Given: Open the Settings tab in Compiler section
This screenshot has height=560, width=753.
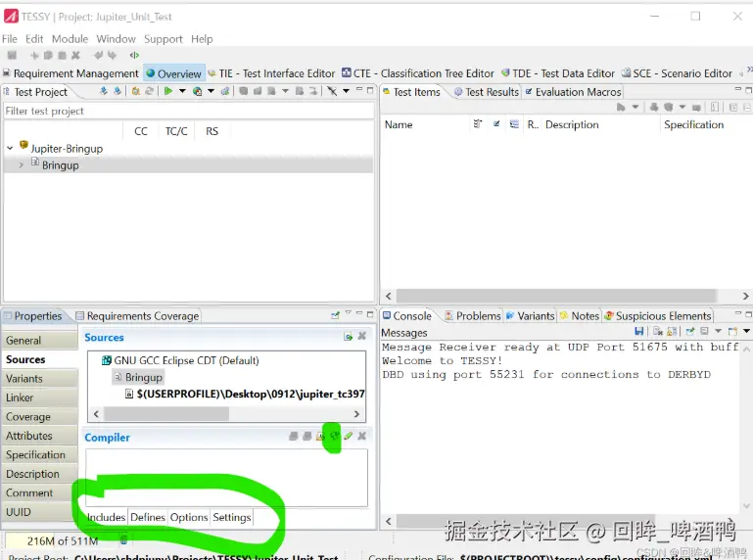Looking at the screenshot, I should [x=232, y=517].
